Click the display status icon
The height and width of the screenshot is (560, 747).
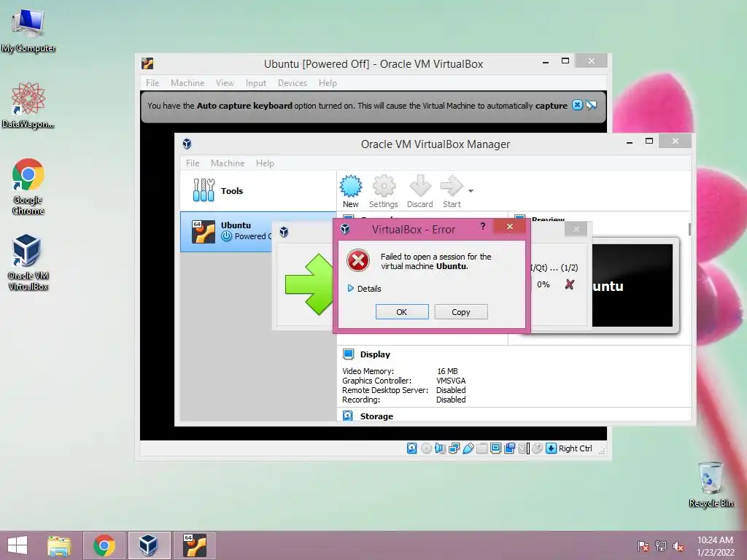point(496,448)
